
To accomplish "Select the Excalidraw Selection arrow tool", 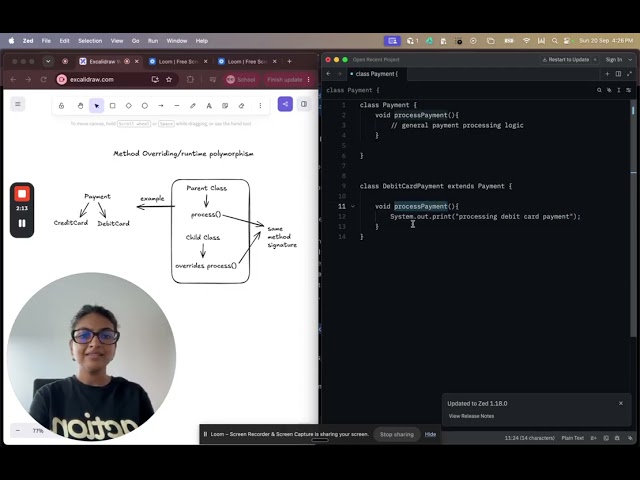I will 96,106.
